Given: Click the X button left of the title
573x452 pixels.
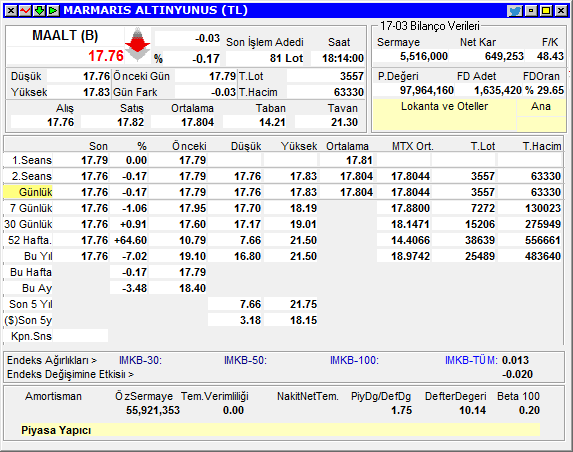Looking at the screenshot, I should 11,11.
